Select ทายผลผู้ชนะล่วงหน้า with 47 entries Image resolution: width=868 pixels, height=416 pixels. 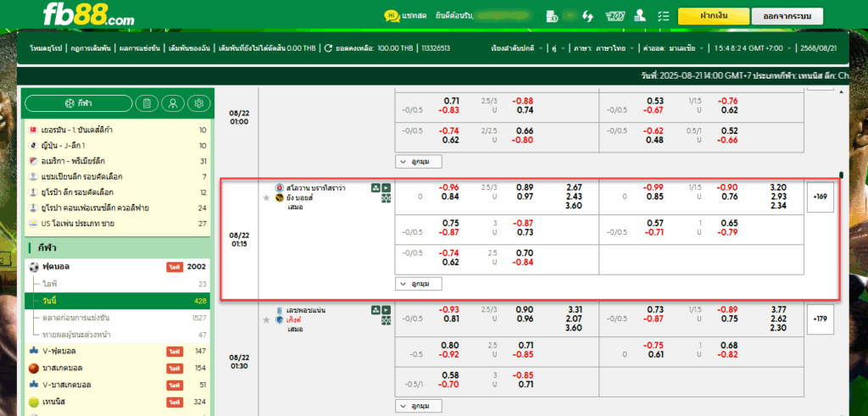pyautogui.click(x=118, y=335)
